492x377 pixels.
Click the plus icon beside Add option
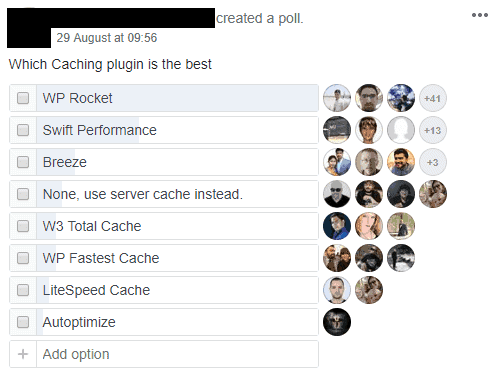click(x=23, y=354)
